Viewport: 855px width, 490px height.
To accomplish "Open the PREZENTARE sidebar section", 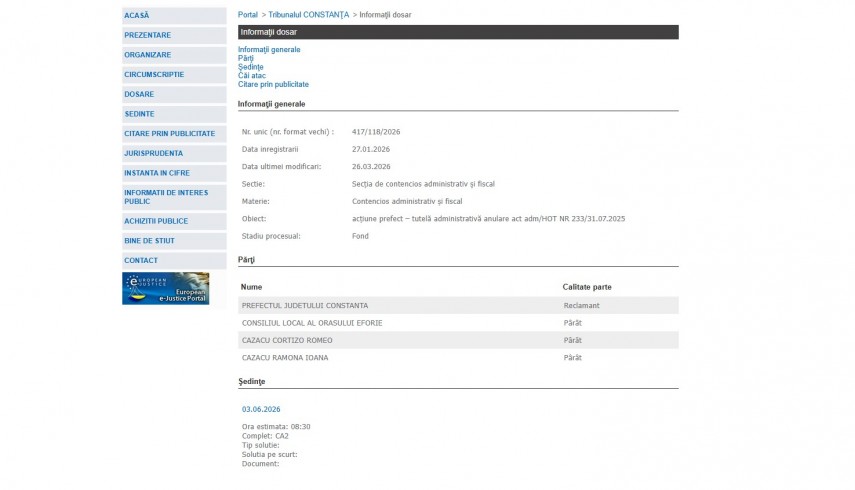I will coord(147,35).
